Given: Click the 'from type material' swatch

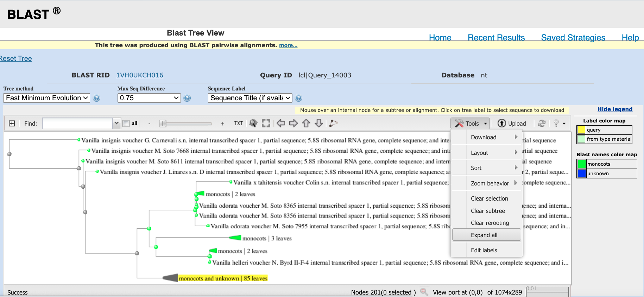Looking at the screenshot, I should (x=581, y=139).
